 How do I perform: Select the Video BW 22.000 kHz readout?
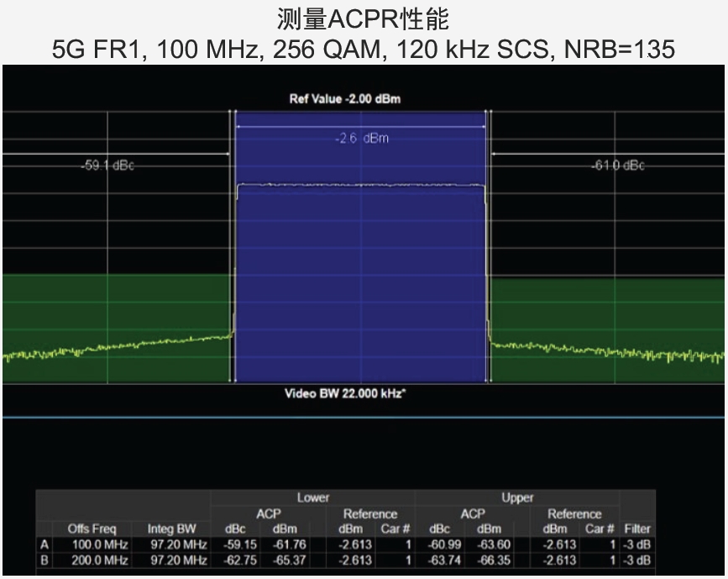[345, 392]
